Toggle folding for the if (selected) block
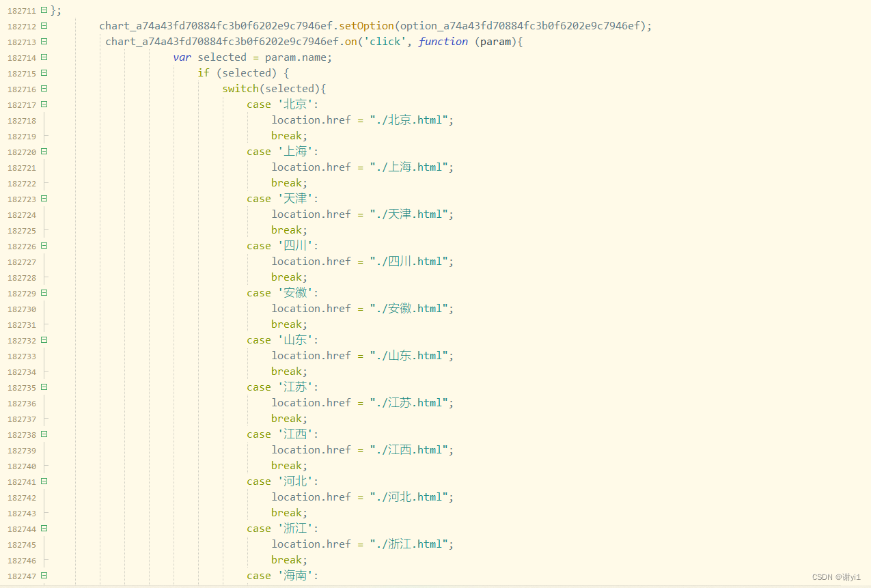Image resolution: width=871 pixels, height=588 pixels. 43,73
